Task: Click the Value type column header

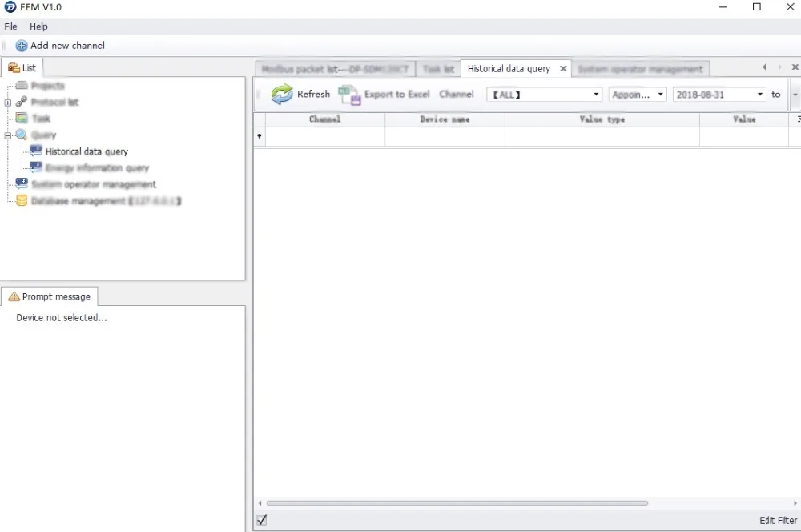Action: [x=602, y=119]
